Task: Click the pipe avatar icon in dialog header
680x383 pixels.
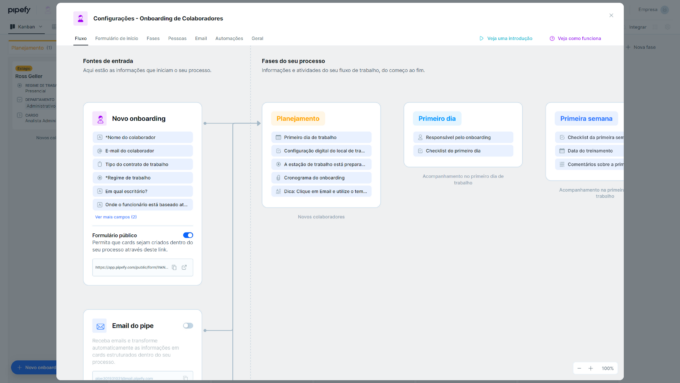Action: pos(80,19)
